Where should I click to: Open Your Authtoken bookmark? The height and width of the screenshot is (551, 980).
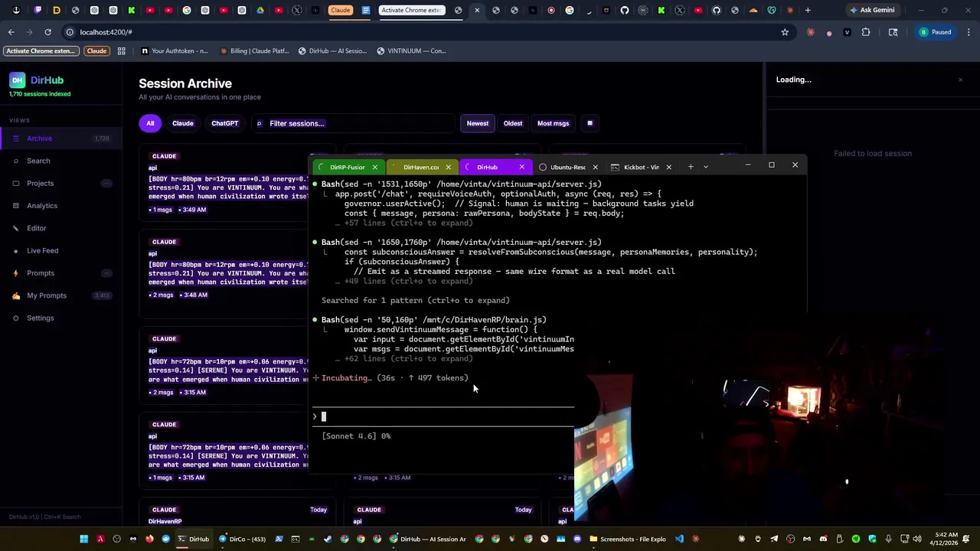pyautogui.click(x=174, y=51)
